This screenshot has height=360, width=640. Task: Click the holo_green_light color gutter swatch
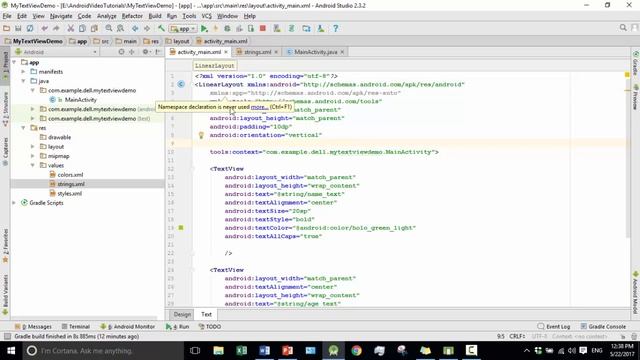(x=181, y=228)
